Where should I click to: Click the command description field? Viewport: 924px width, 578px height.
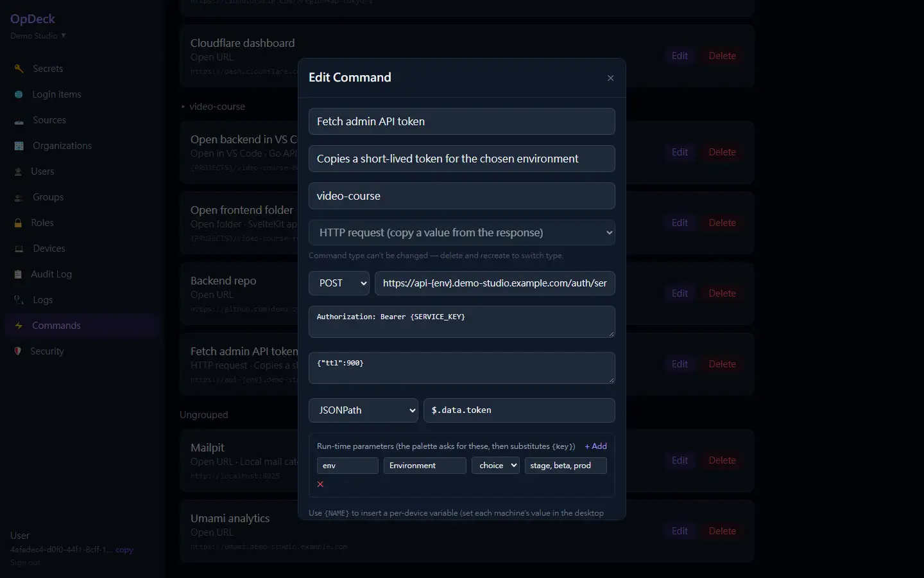point(461,159)
